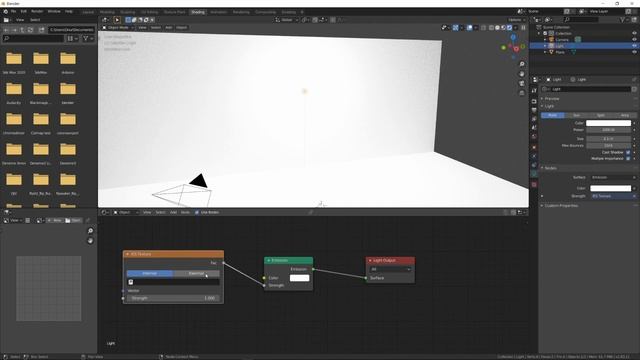Hide the Camera object in outliner
The height and width of the screenshot is (360, 640).
coord(634,40)
